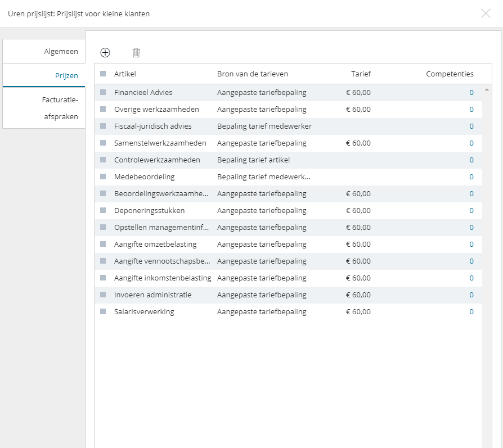Viewport: 503px width, 448px height.
Task: Click the € 60,00 tarief for Deponeringsstukken
Action: [358, 211]
